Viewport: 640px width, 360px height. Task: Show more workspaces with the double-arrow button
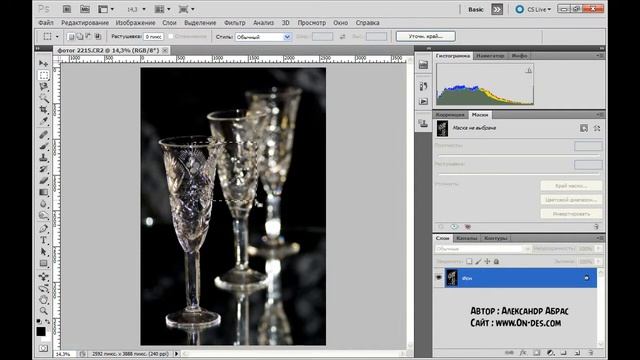click(497, 9)
